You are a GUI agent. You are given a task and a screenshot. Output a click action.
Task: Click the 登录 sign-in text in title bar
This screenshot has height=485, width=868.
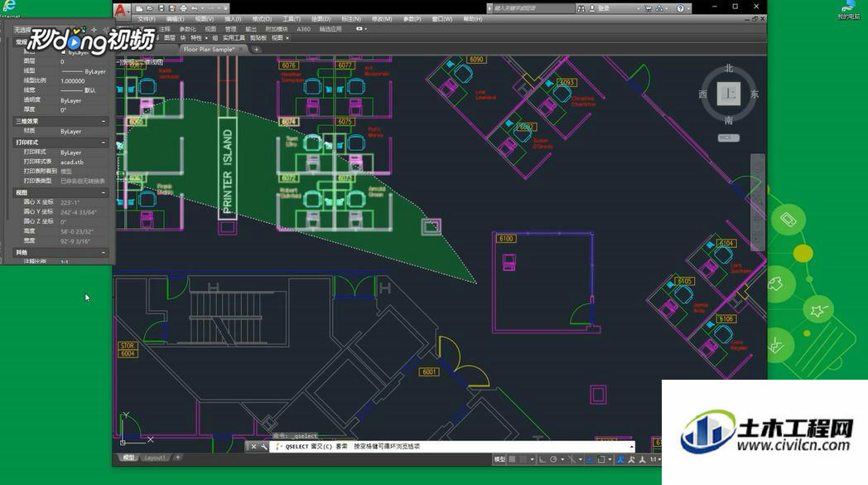[604, 8]
